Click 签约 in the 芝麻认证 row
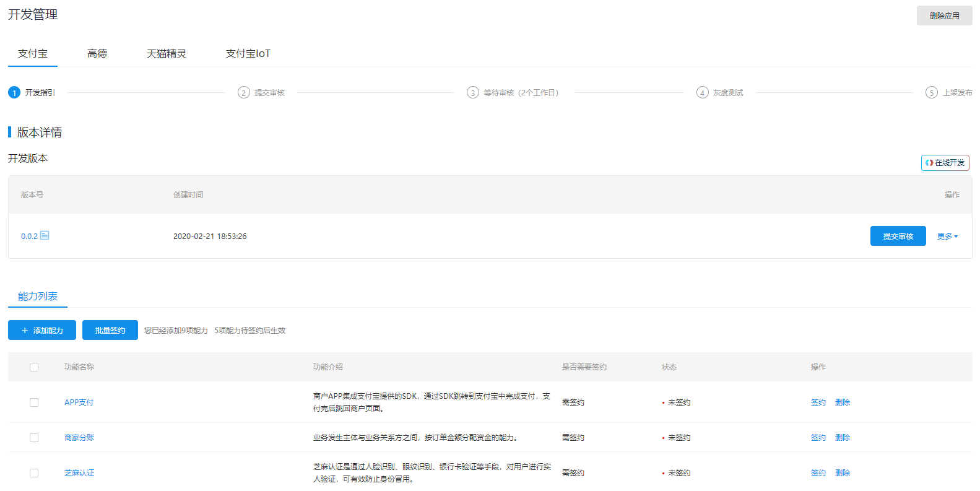This screenshot has height=491, width=980. [818, 473]
